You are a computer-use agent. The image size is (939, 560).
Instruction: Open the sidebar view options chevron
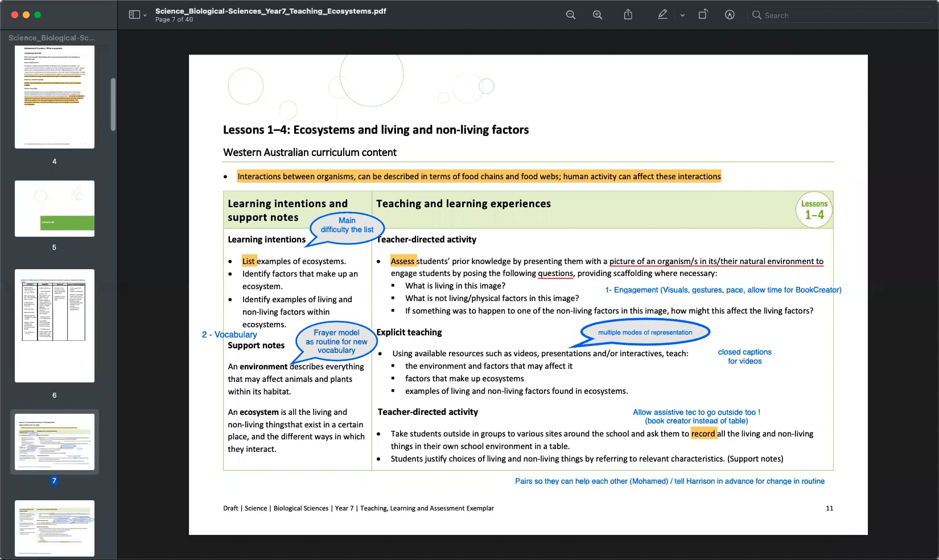click(x=145, y=15)
